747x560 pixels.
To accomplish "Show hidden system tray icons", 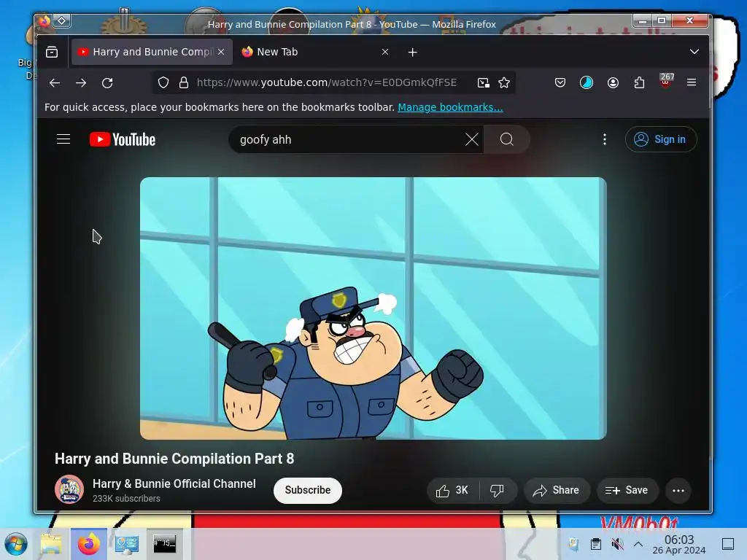I will [x=638, y=544].
